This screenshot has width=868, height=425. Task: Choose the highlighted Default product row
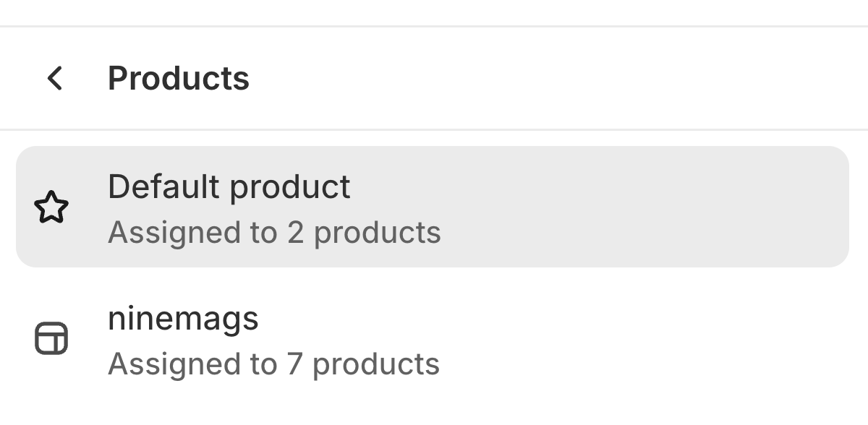(x=432, y=207)
